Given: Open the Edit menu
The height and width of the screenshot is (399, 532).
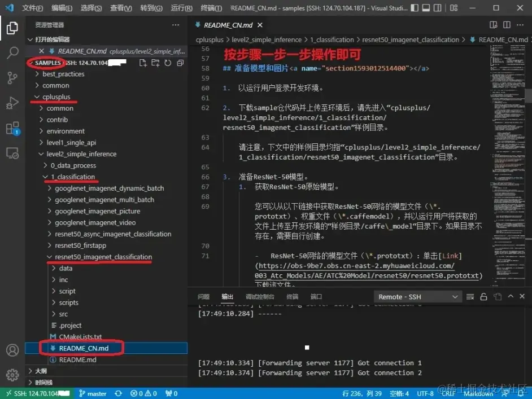Looking at the screenshot, I should pyautogui.click(x=62, y=8).
